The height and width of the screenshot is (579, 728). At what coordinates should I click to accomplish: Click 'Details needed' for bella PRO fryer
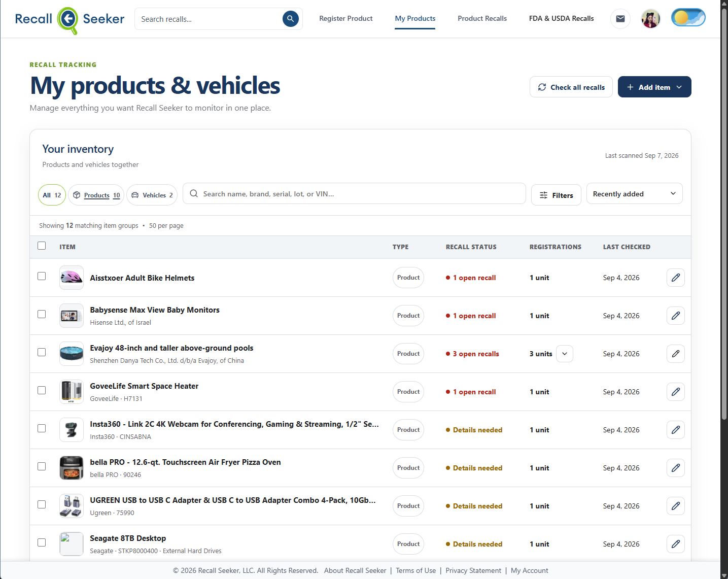pos(474,468)
